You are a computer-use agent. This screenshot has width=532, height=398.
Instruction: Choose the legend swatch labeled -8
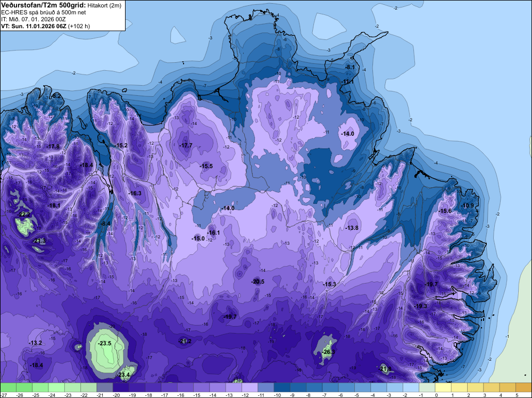[314, 387]
